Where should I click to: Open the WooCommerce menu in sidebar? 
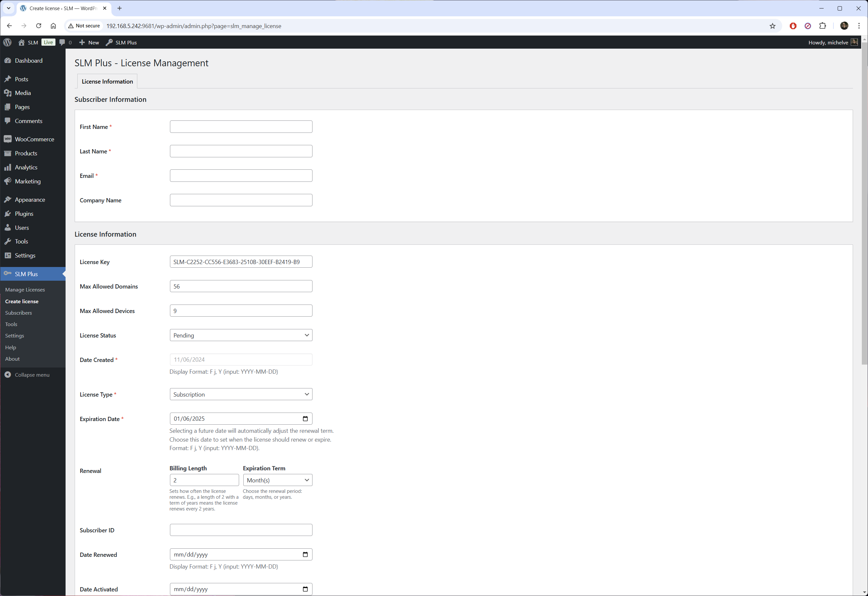(34, 139)
